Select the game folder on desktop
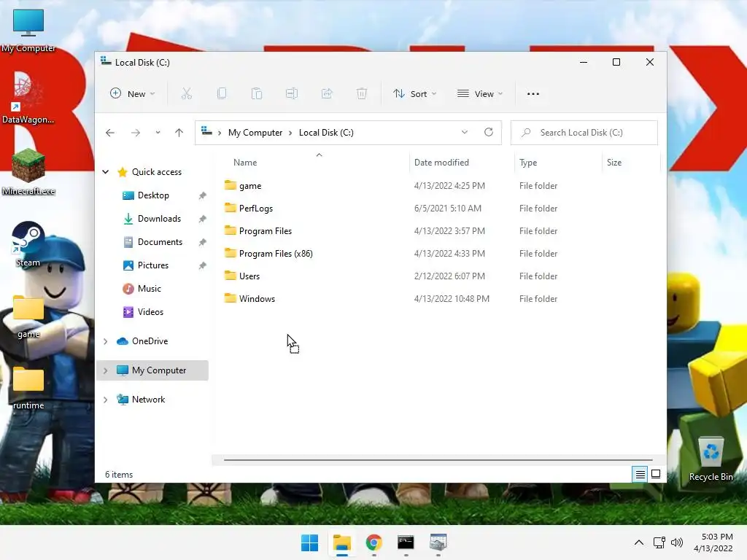 (x=28, y=316)
